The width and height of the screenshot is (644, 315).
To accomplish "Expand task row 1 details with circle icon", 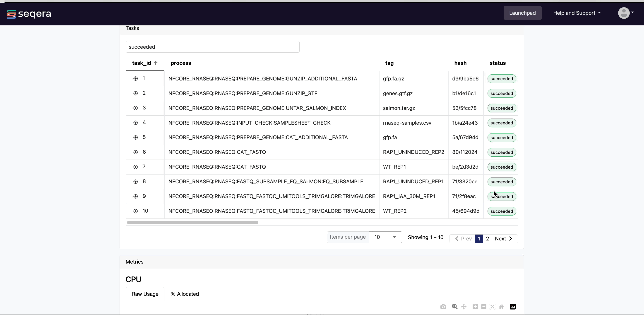I will (x=136, y=79).
